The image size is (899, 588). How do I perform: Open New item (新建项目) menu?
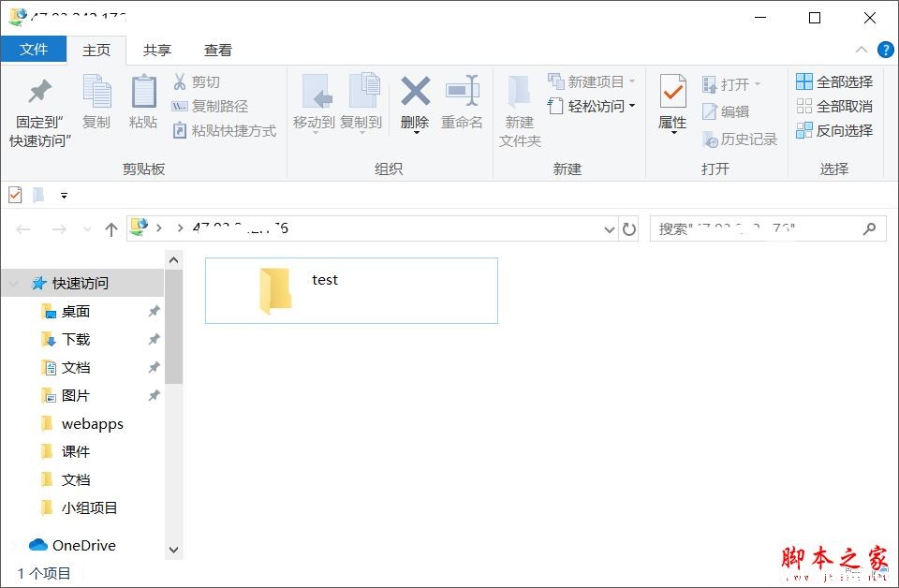click(591, 82)
